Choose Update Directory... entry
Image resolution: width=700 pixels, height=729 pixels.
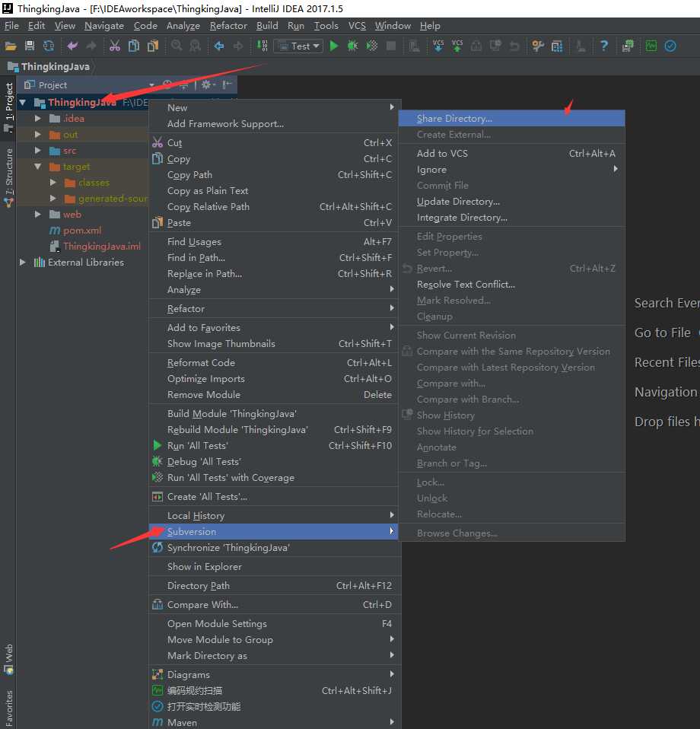[511, 202]
